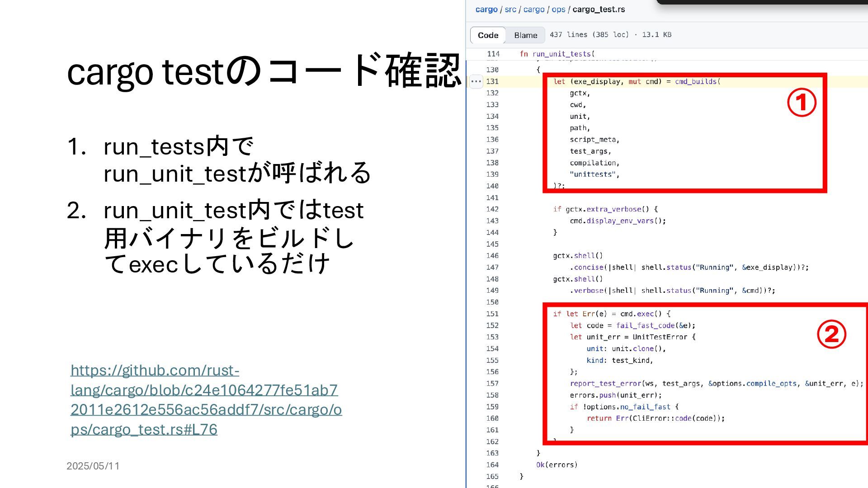Click the UnitTestError struct name
Screen dimensions: 868x488
click(x=660, y=337)
